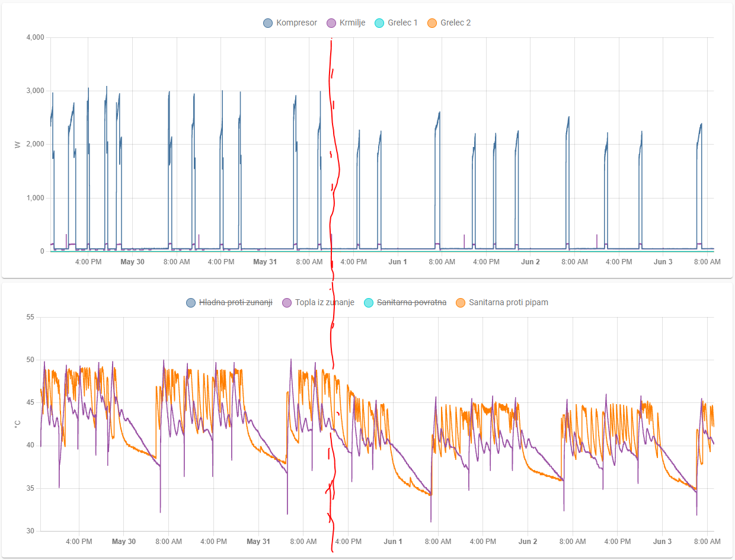Viewport: 735px width, 560px height.
Task: Toggle the Grelec 2 series label
Action: point(456,23)
